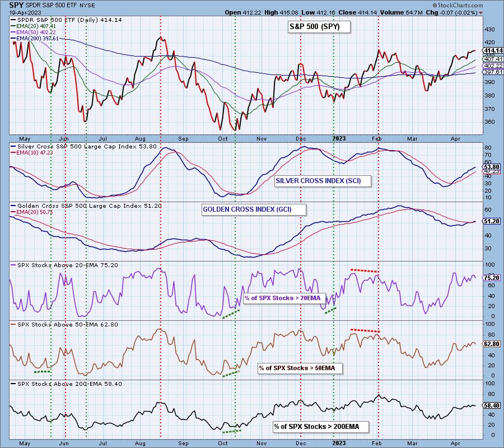Click the EMA(20) 407.41 legend entry
The width and height of the screenshot is (504, 448).
point(34,26)
